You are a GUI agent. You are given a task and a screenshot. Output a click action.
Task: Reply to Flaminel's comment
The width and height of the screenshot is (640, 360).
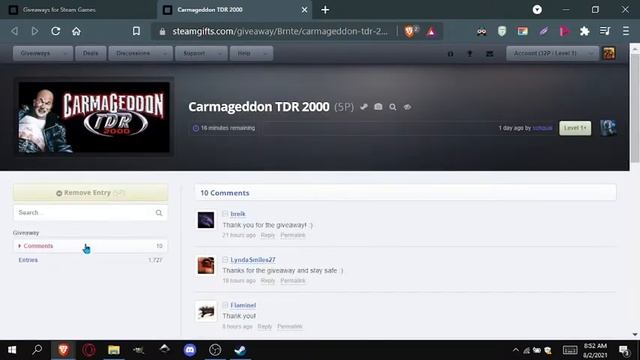(264, 327)
